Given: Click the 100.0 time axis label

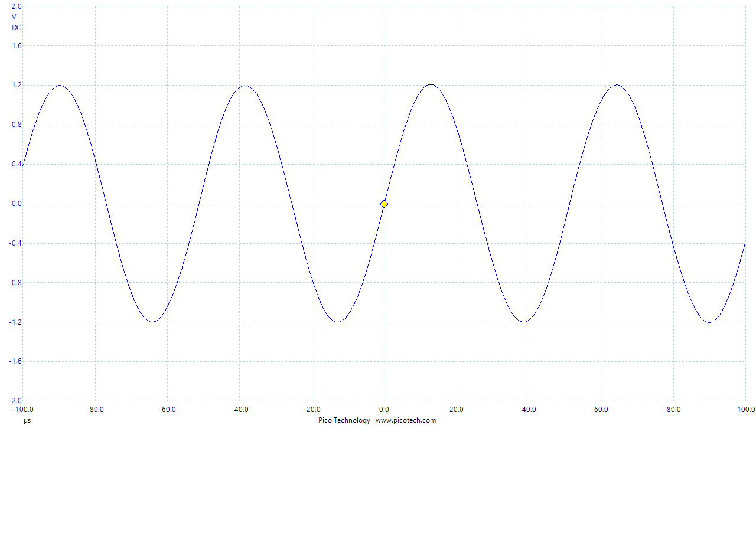Looking at the screenshot, I should click(745, 409).
